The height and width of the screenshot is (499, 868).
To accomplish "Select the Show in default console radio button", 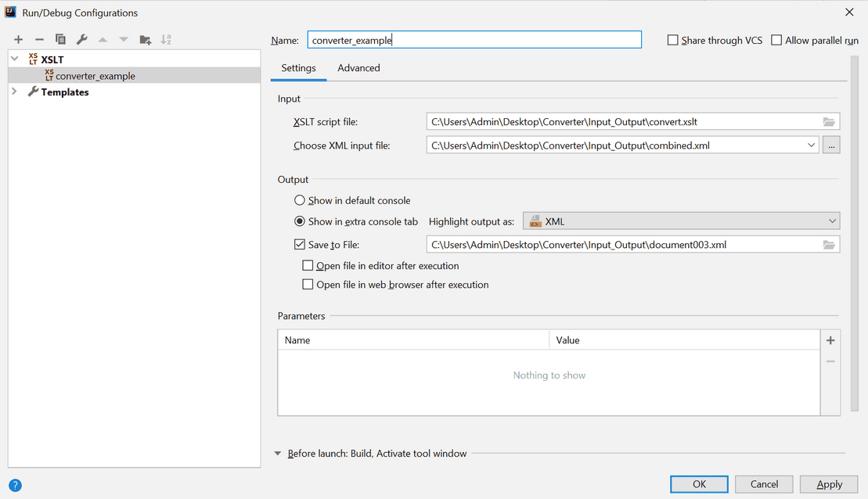I will pos(300,200).
